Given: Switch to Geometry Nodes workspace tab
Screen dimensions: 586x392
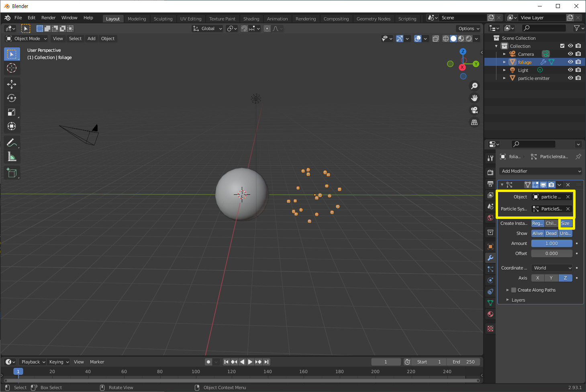Looking at the screenshot, I should click(374, 19).
